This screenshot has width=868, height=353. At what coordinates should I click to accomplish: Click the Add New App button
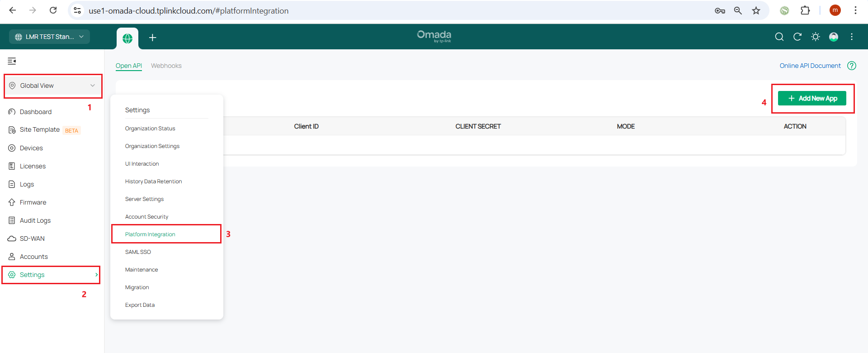812,98
